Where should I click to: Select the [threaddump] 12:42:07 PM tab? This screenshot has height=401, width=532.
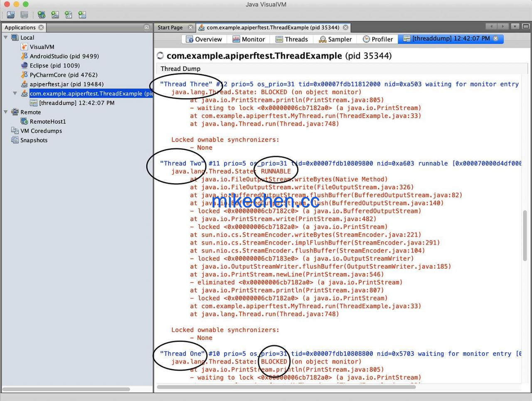pos(451,39)
